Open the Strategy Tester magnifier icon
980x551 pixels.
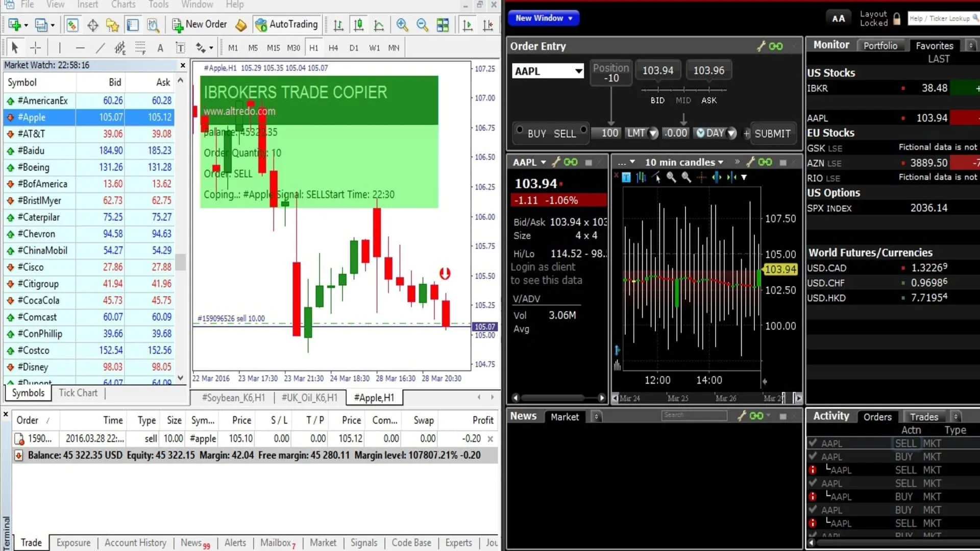coord(153,24)
